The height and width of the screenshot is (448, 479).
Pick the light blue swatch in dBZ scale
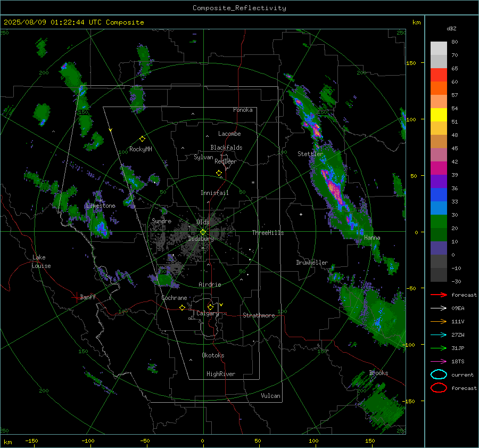[439, 208]
